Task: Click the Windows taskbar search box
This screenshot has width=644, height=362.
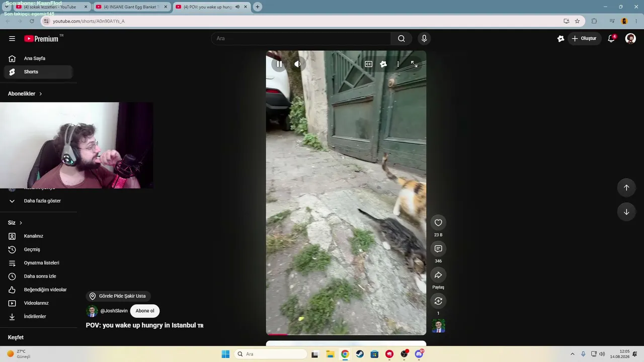Action: coord(271,354)
